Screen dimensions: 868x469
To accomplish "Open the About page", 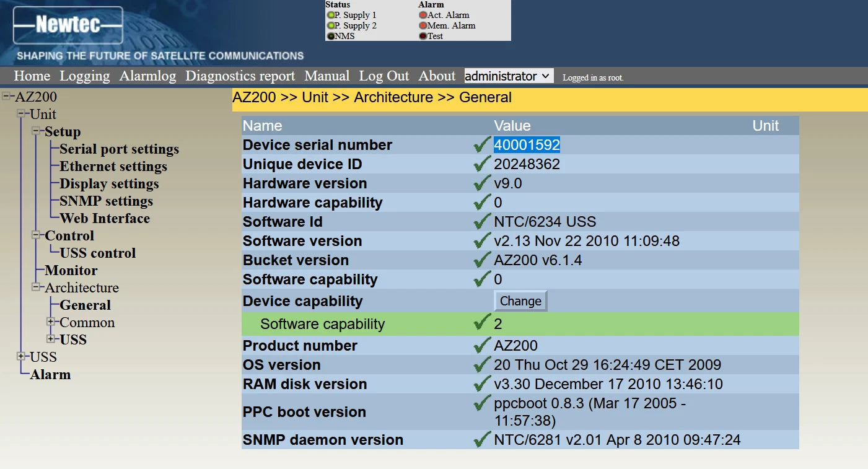I will pos(437,76).
